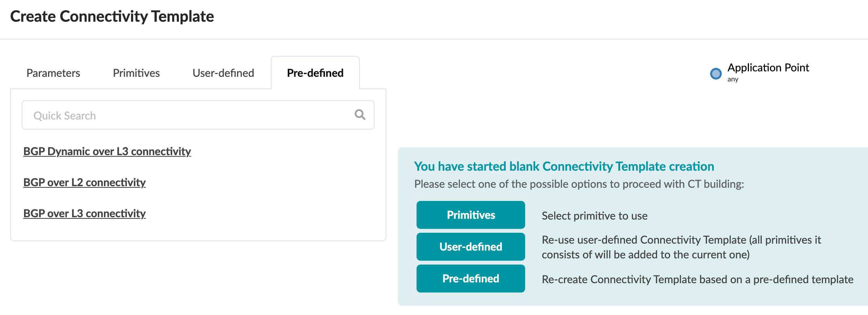868x315 pixels.
Task: Focus the Quick Search input field
Action: coord(186,115)
